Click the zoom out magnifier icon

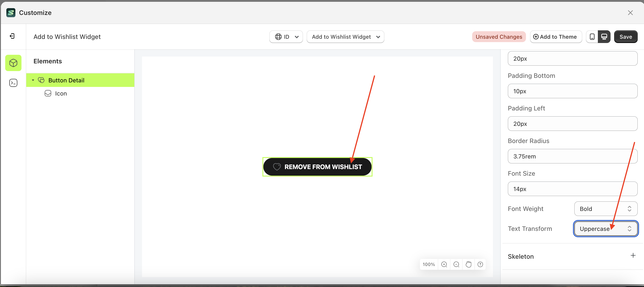point(457,264)
